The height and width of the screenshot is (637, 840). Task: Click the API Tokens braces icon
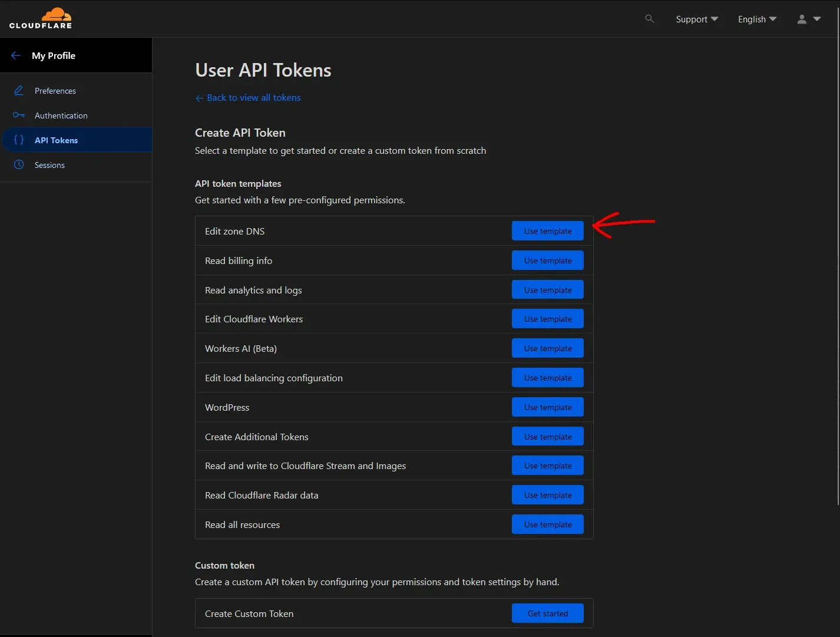coord(18,140)
